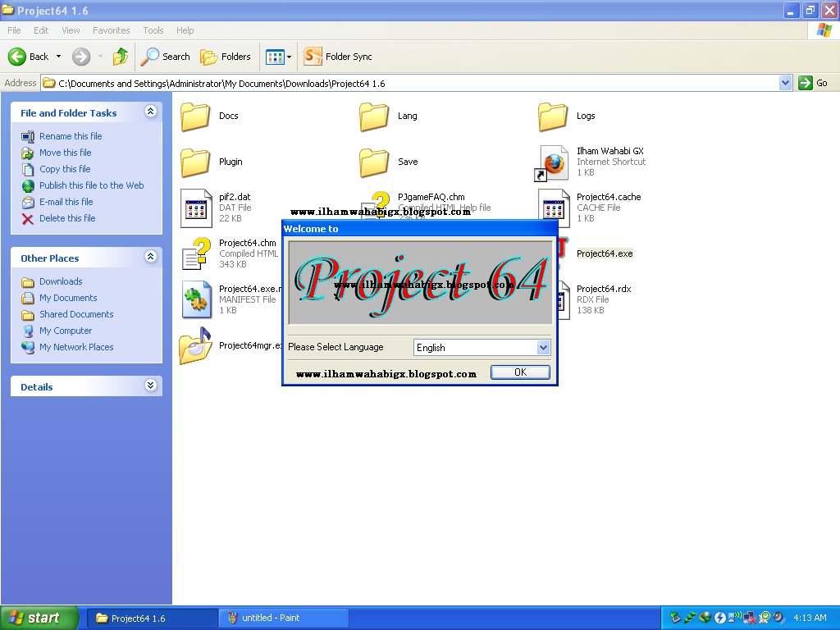This screenshot has width=840, height=630.
Task: Click the PJgameFAQ.chm file name
Action: [x=431, y=197]
